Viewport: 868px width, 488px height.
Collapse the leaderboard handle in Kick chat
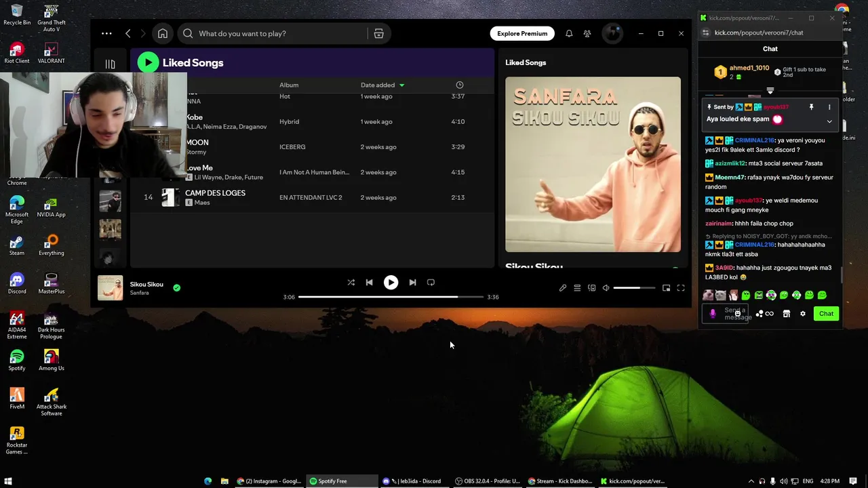[770, 90]
